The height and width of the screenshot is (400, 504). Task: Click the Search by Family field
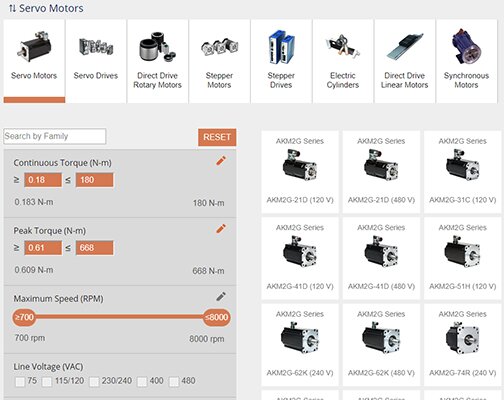55,136
